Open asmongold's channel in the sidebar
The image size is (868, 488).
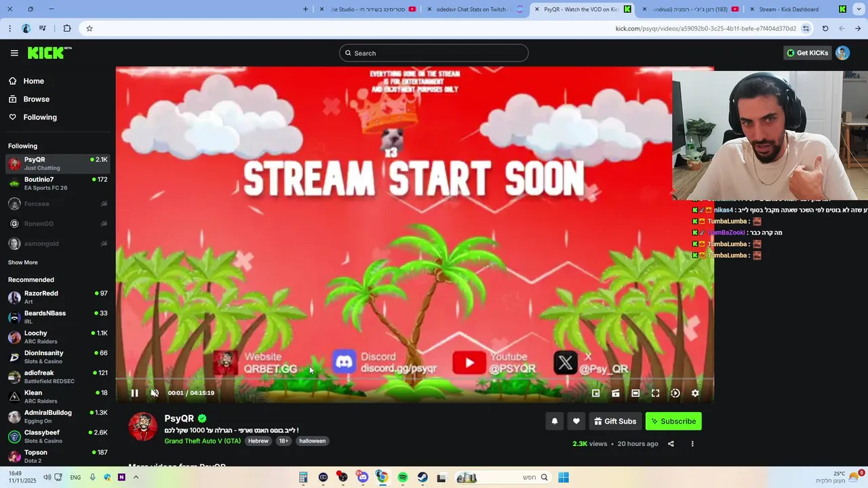[x=58, y=243]
